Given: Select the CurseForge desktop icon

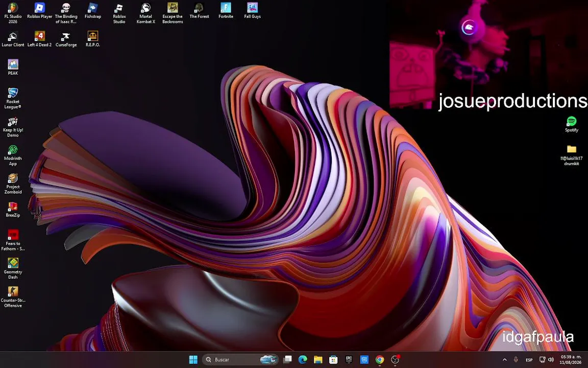Looking at the screenshot, I should coord(66,39).
